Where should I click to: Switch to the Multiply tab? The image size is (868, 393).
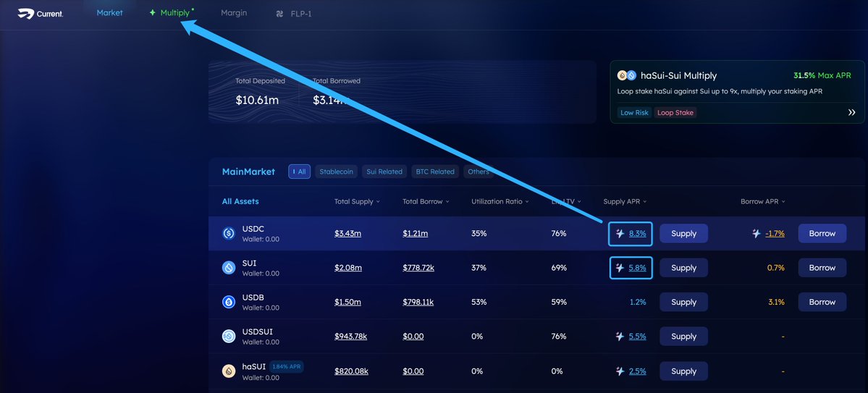175,13
